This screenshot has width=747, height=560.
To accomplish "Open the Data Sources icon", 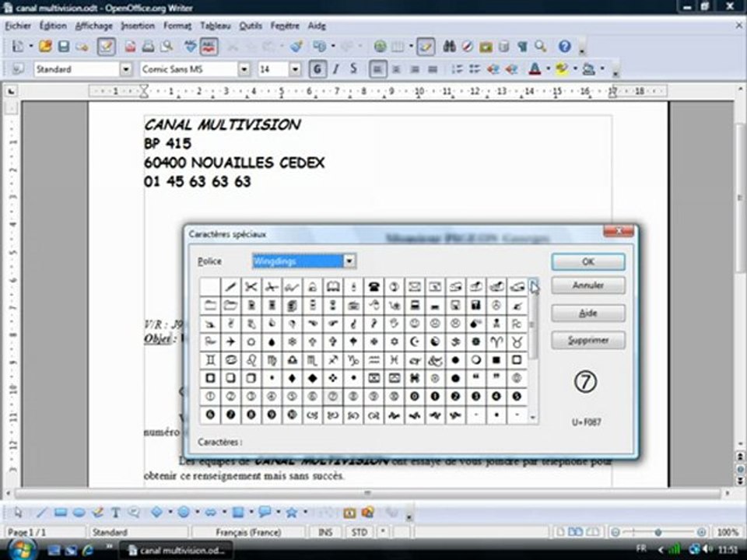I will click(x=504, y=47).
